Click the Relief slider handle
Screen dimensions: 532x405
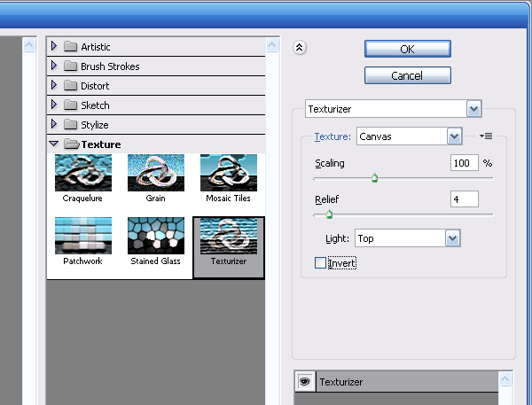[329, 214]
